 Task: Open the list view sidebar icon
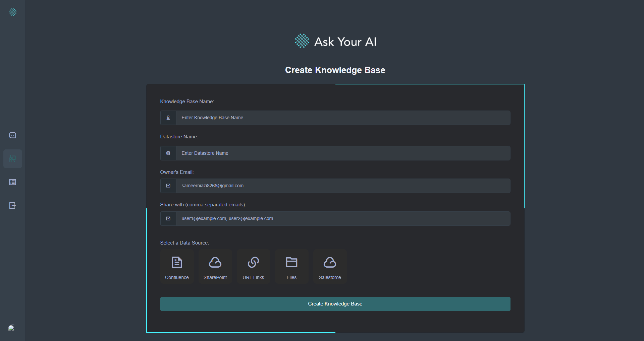12,182
